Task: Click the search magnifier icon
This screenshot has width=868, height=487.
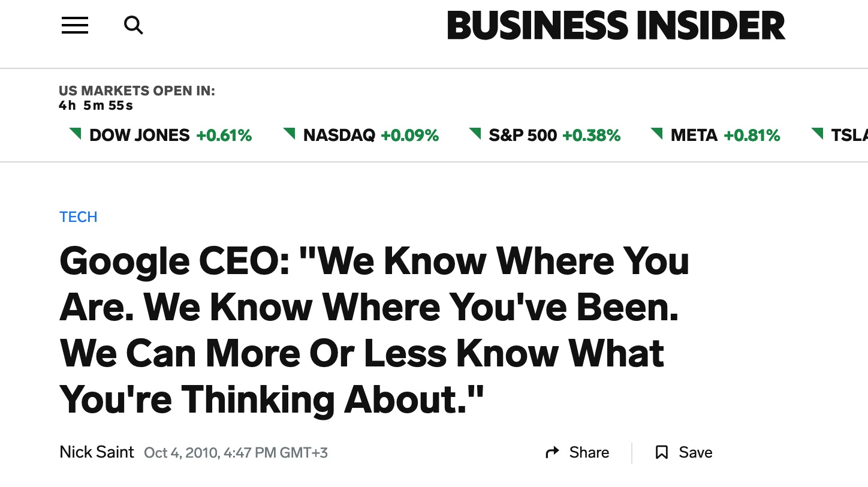Action: (x=133, y=25)
